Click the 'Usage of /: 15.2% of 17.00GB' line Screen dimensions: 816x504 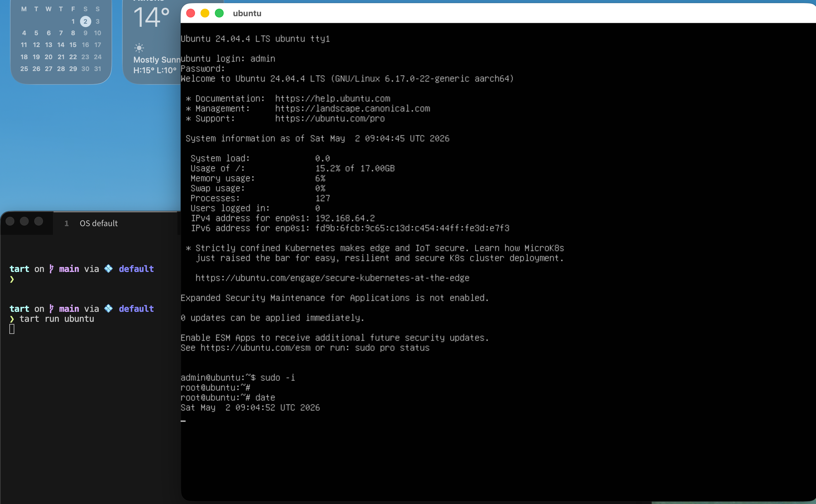point(292,169)
